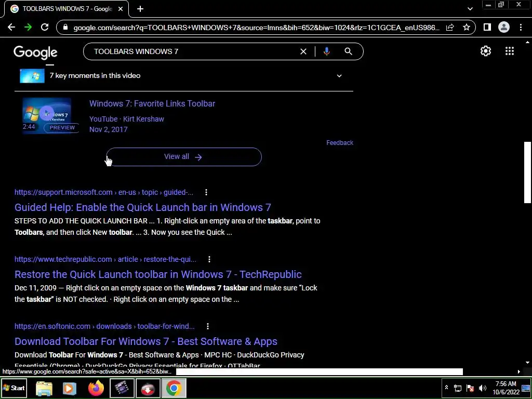Open options for softonic.com result
This screenshot has height=399, width=532.
[208, 326]
